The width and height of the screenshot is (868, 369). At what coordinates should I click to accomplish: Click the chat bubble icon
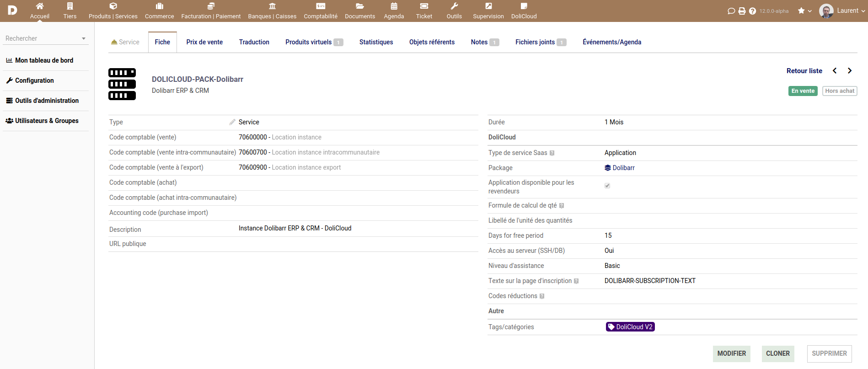(731, 11)
